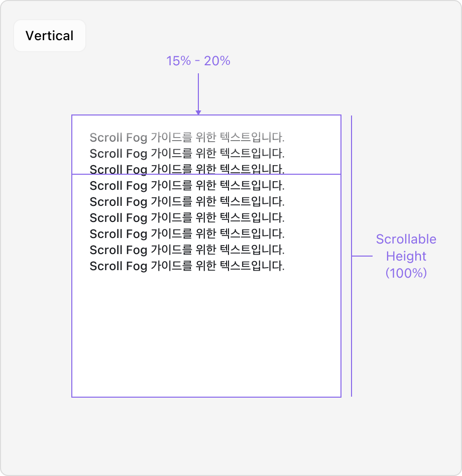
Task: Click the seventh Scroll Fog text line
Action: [187, 233]
